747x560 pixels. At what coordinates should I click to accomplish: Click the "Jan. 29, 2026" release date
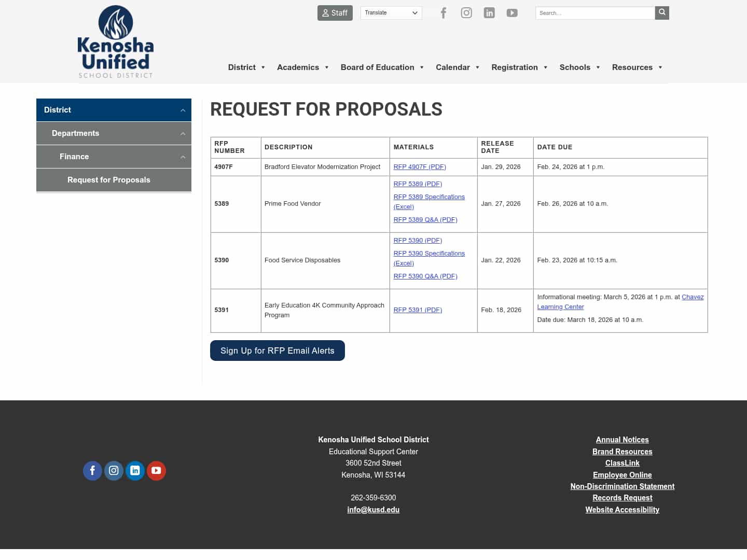[501, 167]
